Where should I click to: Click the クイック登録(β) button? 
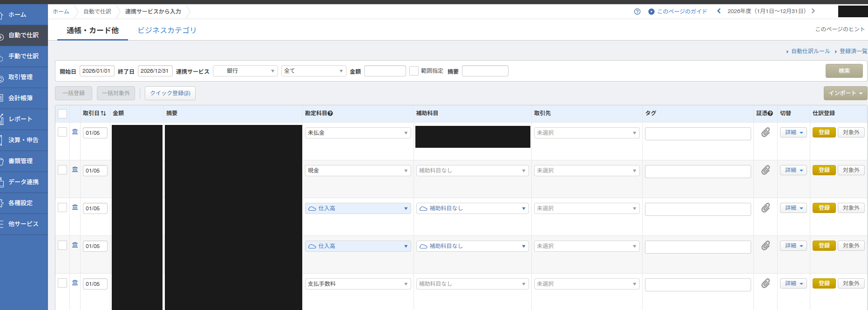pos(170,93)
